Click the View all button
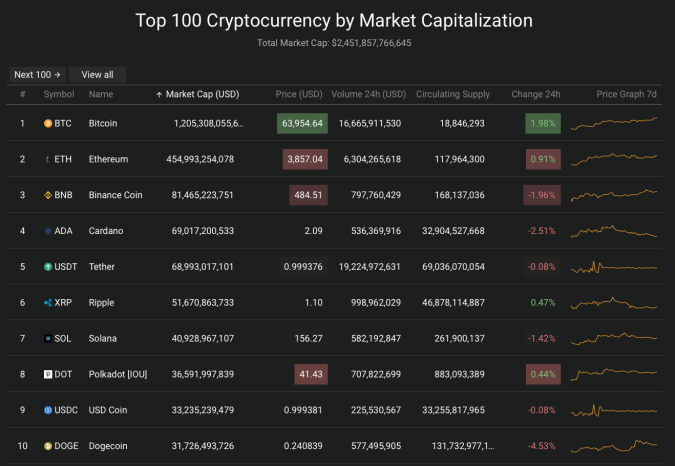The width and height of the screenshot is (675, 466). (97, 74)
